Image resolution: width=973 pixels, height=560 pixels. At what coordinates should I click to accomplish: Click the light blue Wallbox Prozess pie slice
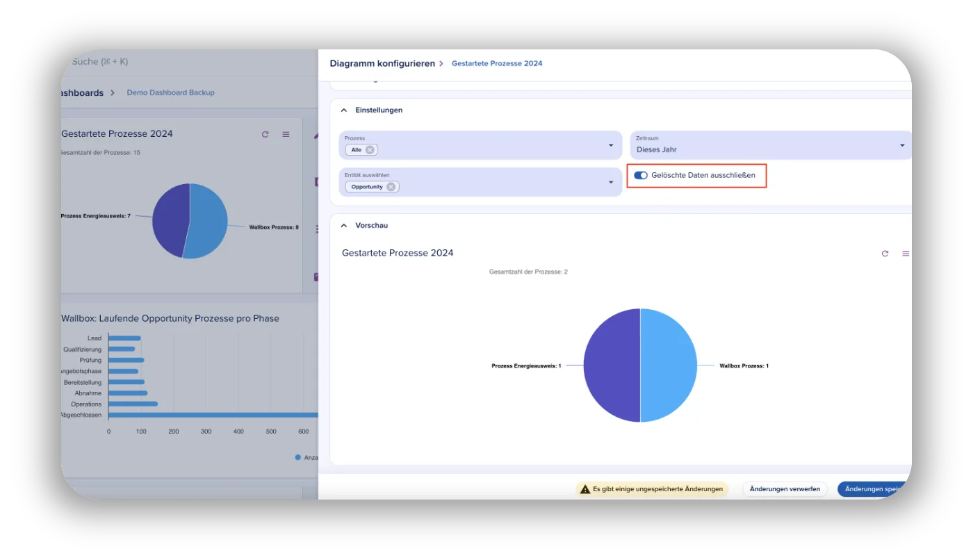[668, 365]
